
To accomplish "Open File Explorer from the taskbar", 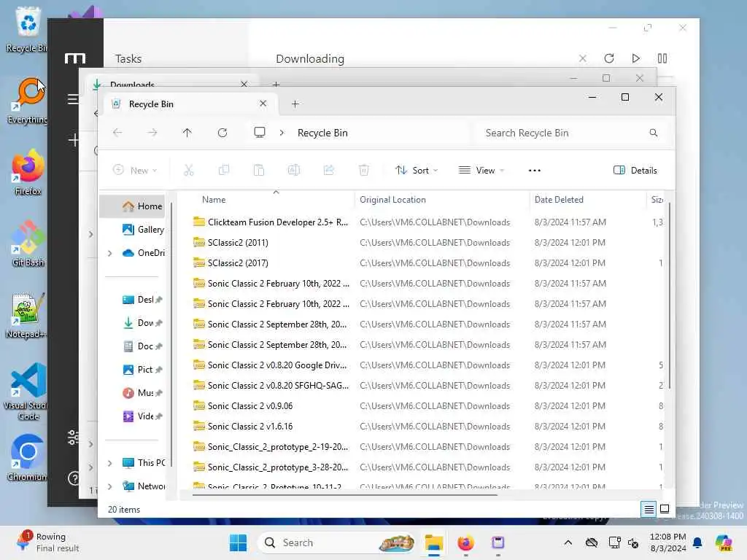I will tap(434, 542).
